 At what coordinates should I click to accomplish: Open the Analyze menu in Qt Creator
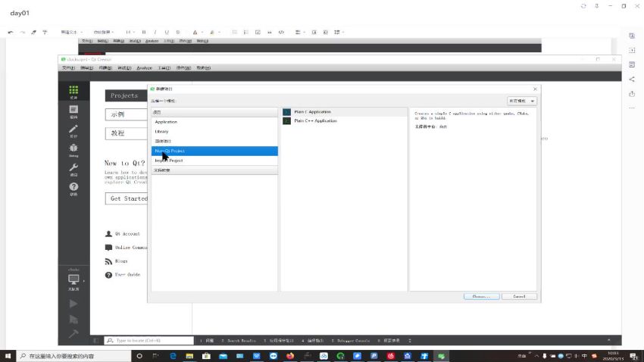click(144, 68)
